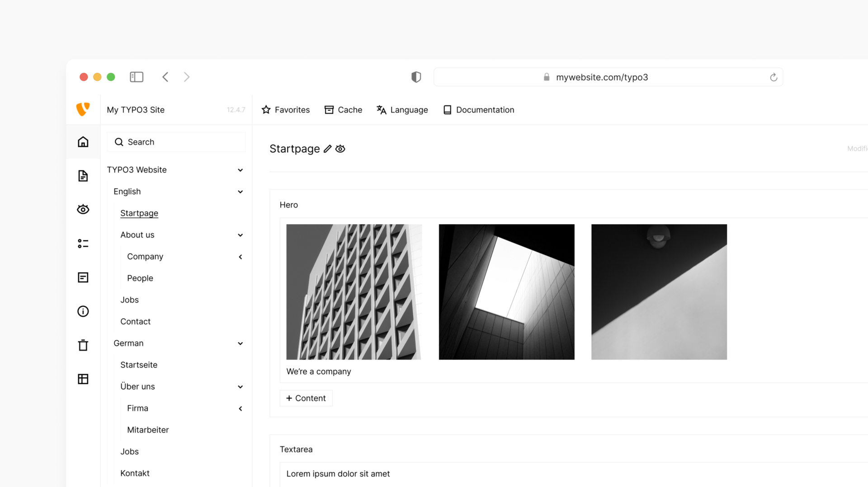
Task: Open the Page module document icon
Action: pyautogui.click(x=83, y=176)
